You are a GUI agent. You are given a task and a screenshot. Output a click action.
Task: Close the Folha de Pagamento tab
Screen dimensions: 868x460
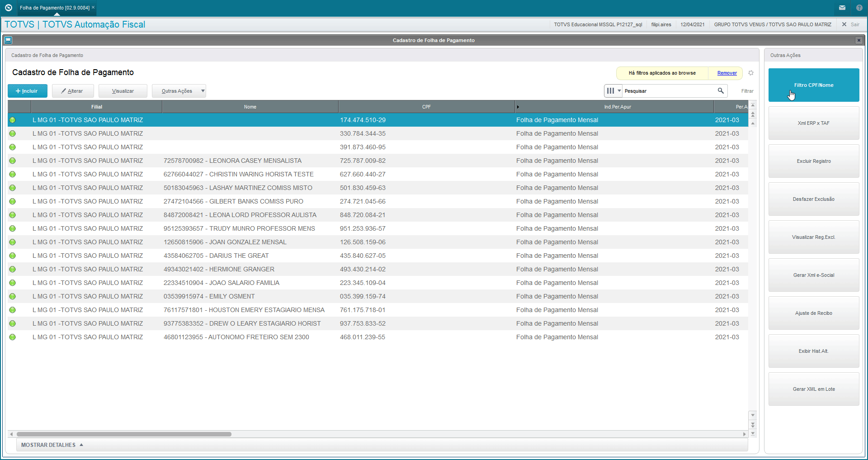[x=93, y=7]
